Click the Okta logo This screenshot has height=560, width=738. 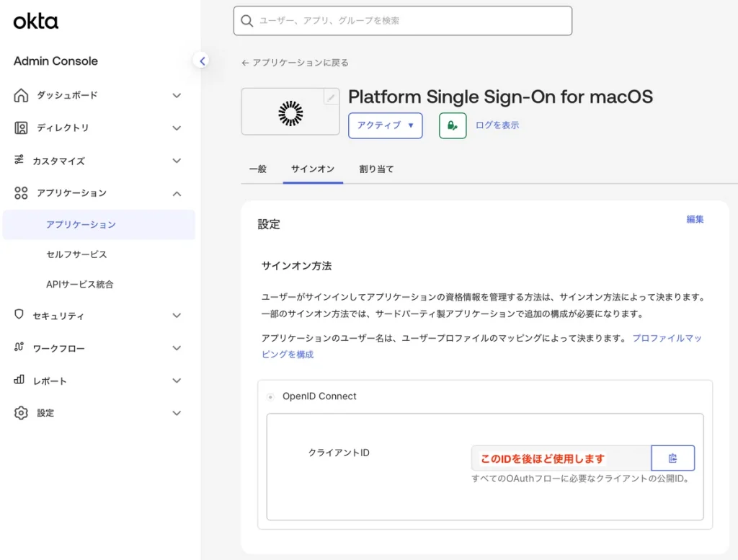point(36,22)
